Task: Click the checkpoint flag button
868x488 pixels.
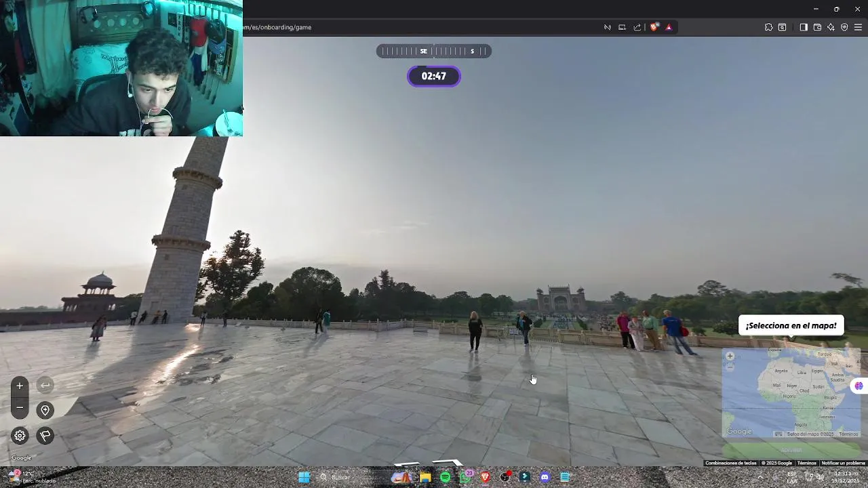Action: (x=45, y=436)
